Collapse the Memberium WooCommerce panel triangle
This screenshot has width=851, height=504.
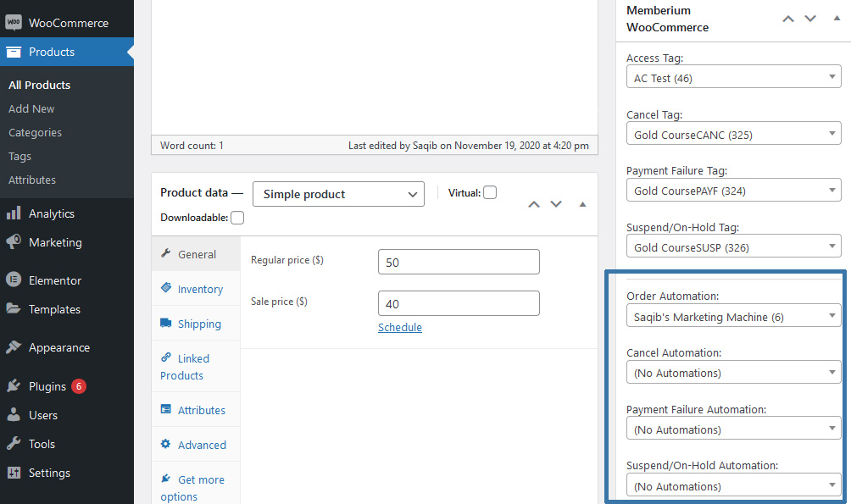[837, 19]
